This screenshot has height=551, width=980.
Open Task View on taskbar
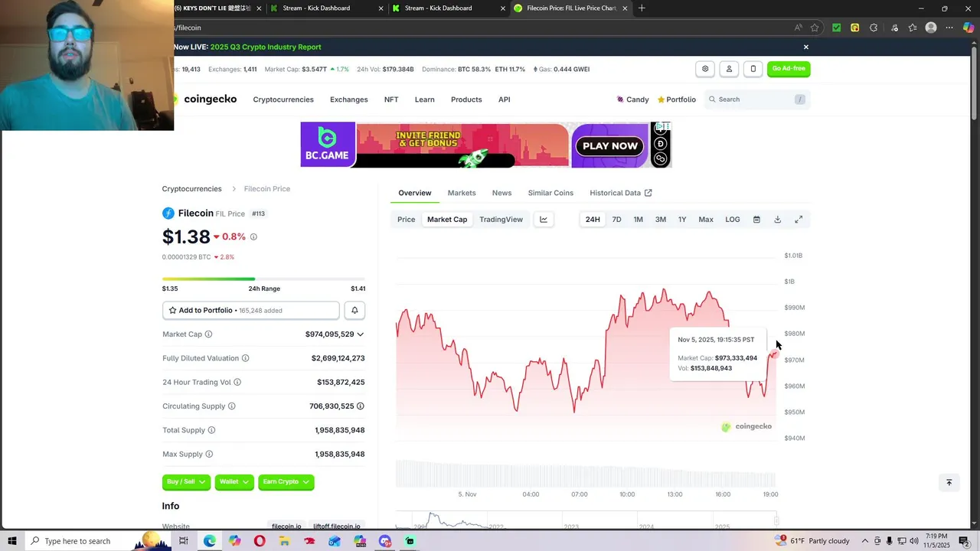(184, 541)
